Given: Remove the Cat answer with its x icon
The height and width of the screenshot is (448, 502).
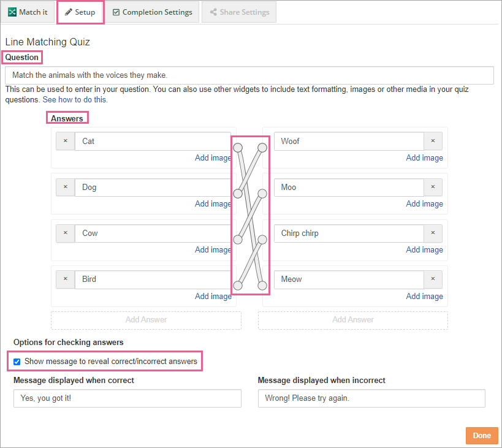Looking at the screenshot, I should pyautogui.click(x=65, y=141).
